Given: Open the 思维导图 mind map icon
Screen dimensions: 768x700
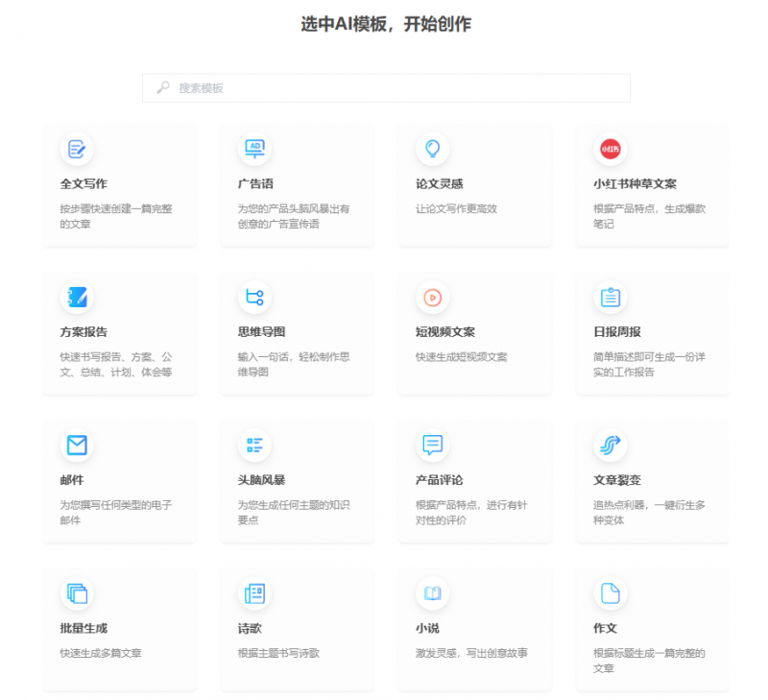Looking at the screenshot, I should (x=254, y=298).
